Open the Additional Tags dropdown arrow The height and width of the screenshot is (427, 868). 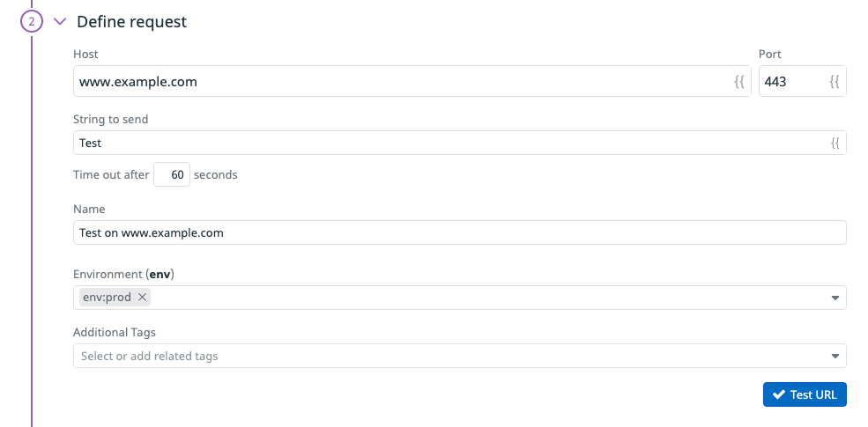click(835, 357)
